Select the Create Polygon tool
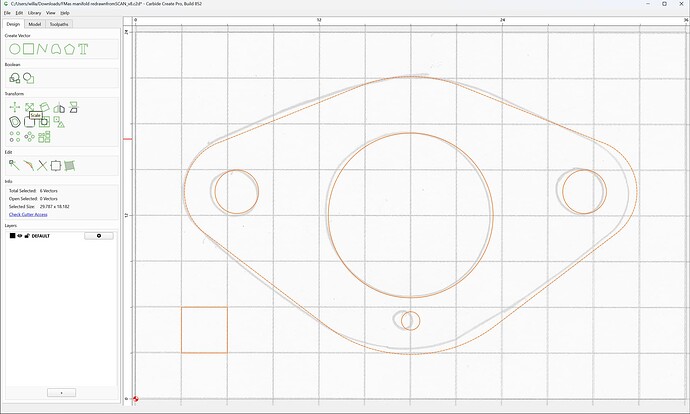Screen dimensions: 690x414 pyautogui.click(x=69, y=49)
